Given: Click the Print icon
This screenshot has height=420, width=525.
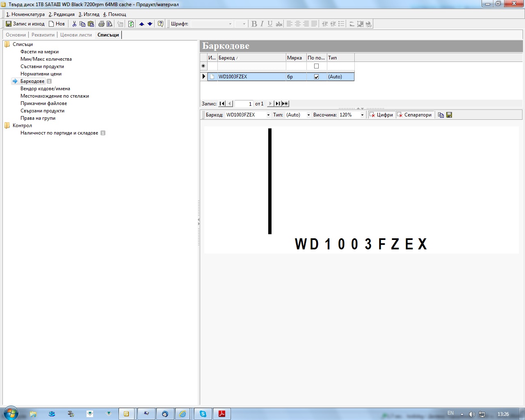Looking at the screenshot, I should pyautogui.click(x=101, y=24).
